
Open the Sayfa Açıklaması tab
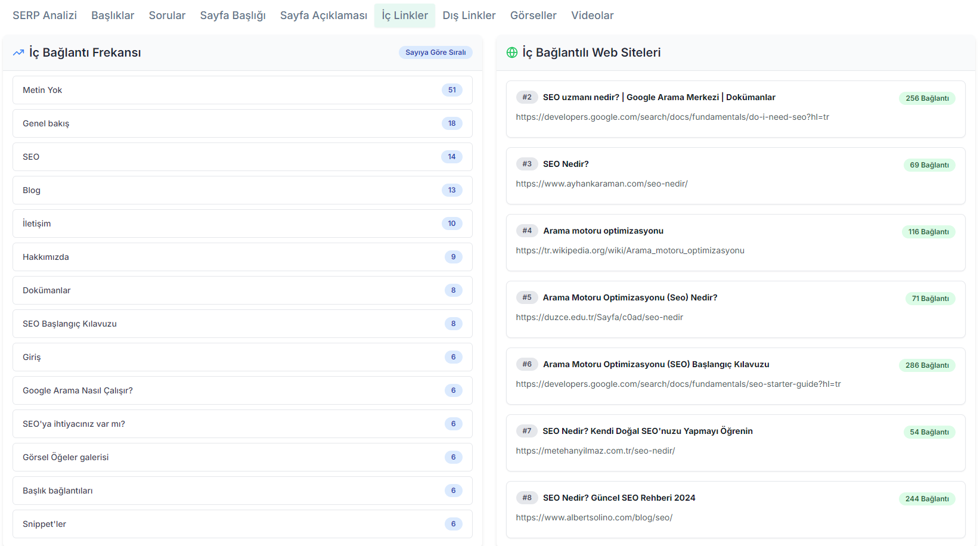click(x=323, y=15)
